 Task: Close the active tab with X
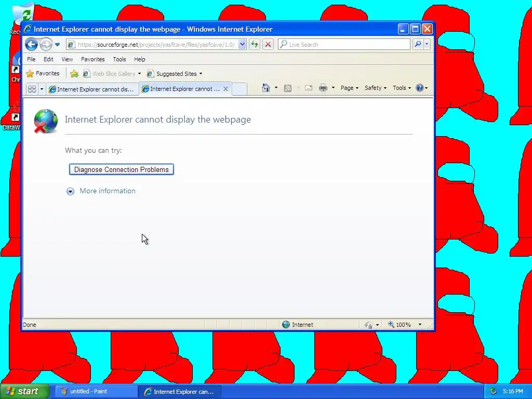[225, 89]
